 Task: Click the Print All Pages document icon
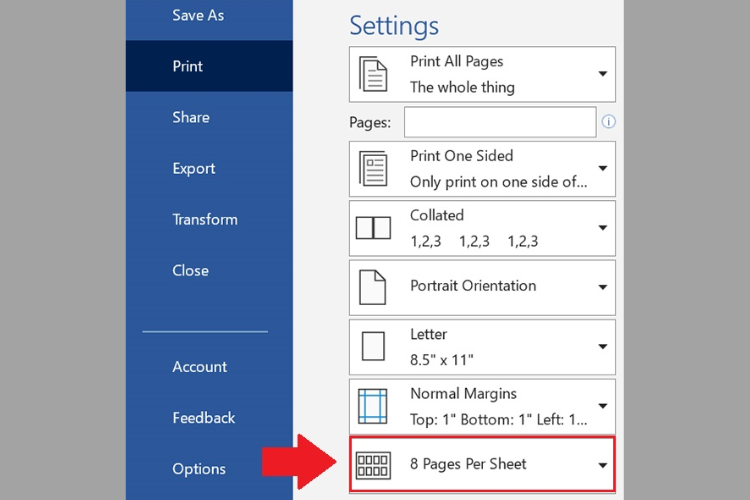pyautogui.click(x=373, y=74)
